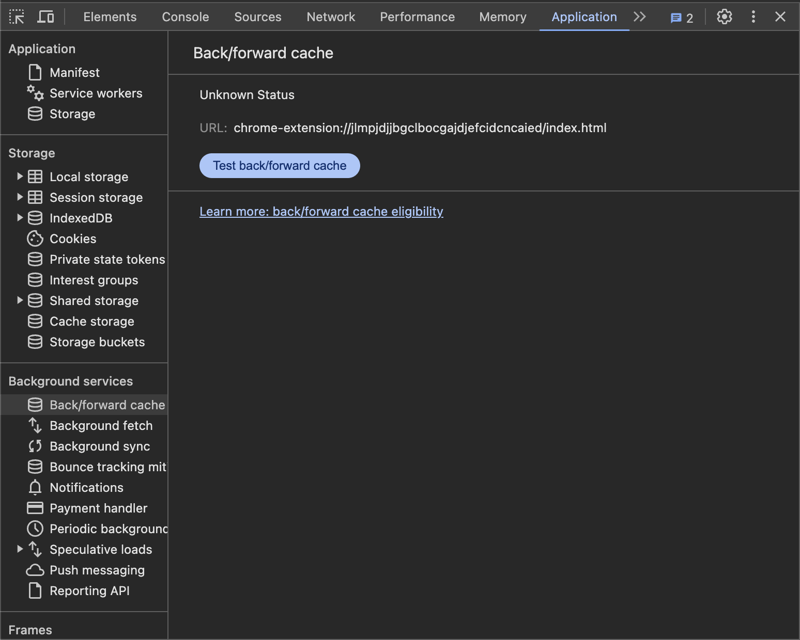Click the Payment handler card icon
The image size is (800, 640).
point(35,508)
